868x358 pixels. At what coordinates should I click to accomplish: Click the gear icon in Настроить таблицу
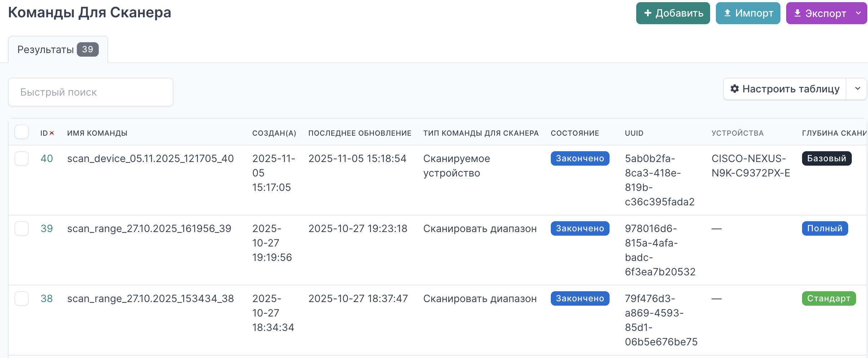734,89
